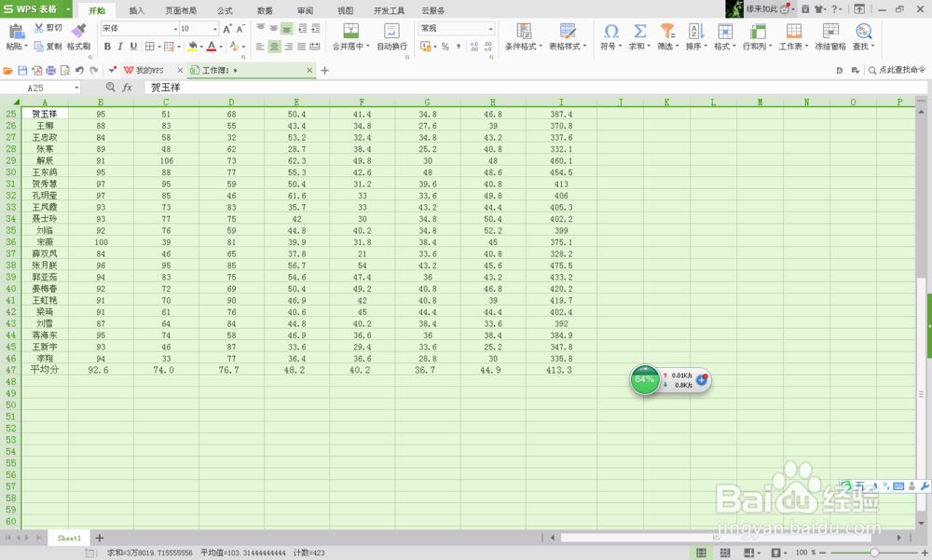Click the Merge and Center icon
This screenshot has width=932, height=560.
(x=350, y=31)
